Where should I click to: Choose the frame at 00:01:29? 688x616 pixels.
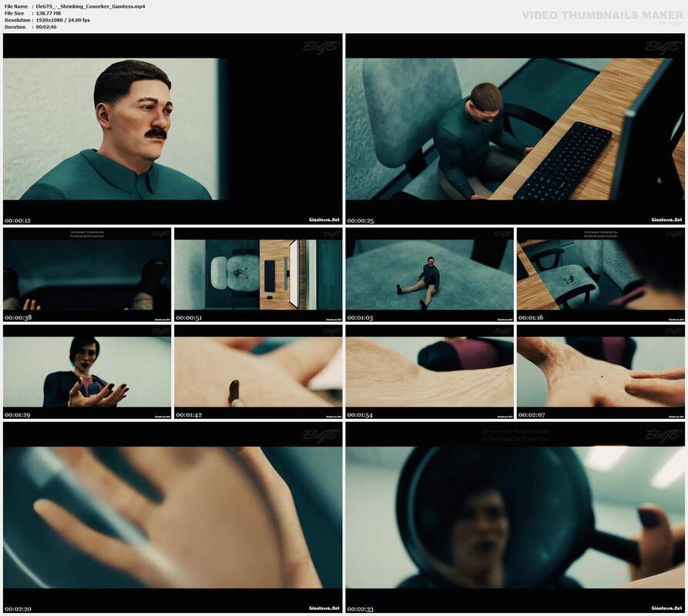(87, 372)
